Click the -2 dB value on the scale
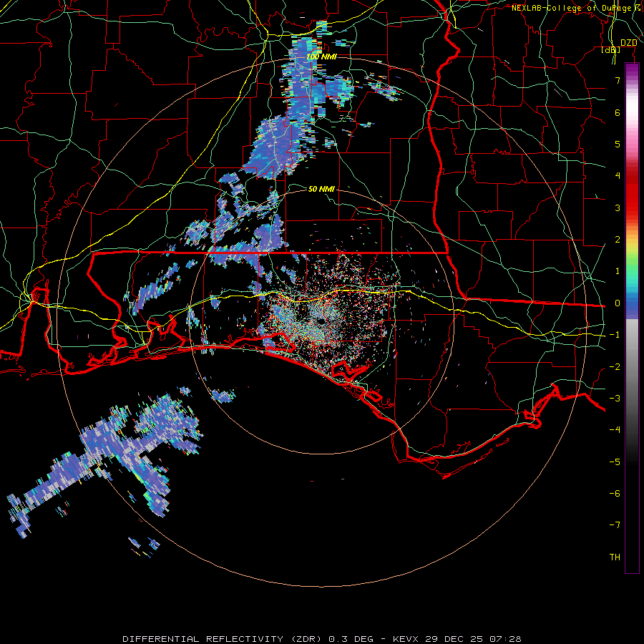Viewport: 644px width, 644px height. coord(615,367)
